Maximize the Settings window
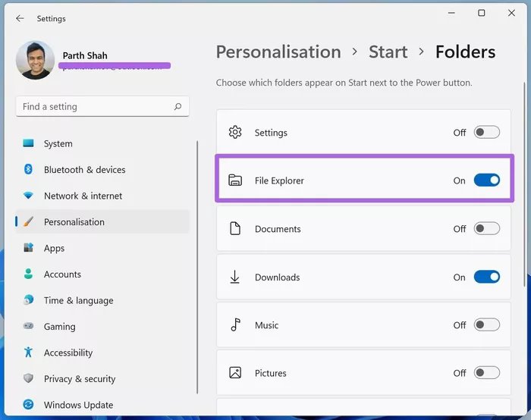The image size is (531, 420). tap(481, 13)
